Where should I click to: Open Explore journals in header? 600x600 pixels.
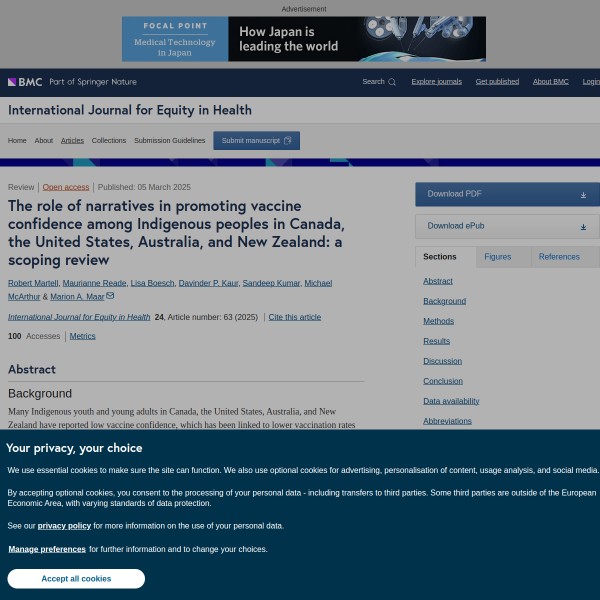(436, 82)
